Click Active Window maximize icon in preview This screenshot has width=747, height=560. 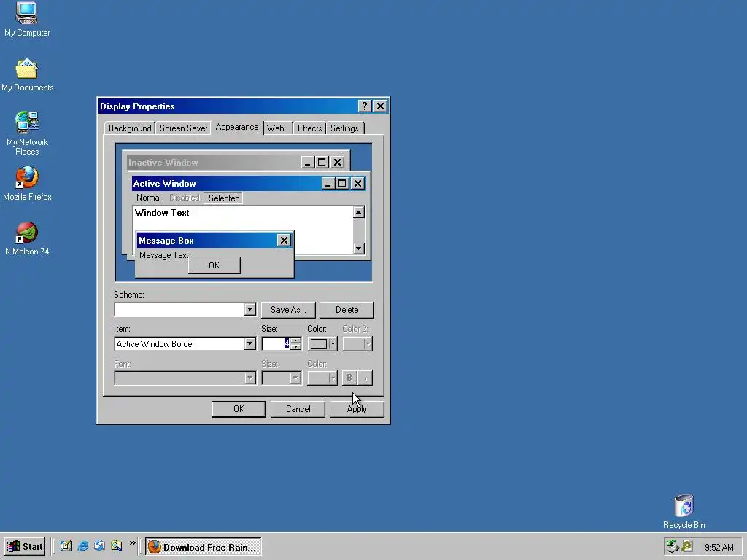click(x=342, y=183)
